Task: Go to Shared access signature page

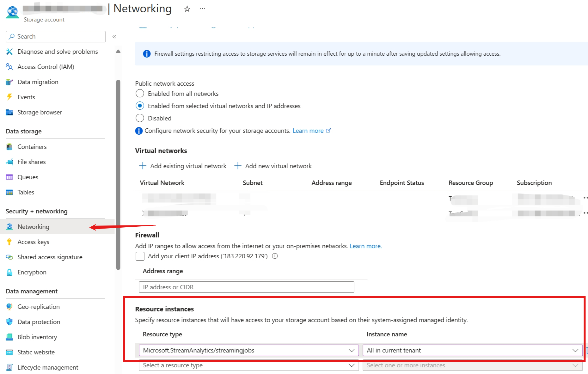Action: tap(50, 257)
